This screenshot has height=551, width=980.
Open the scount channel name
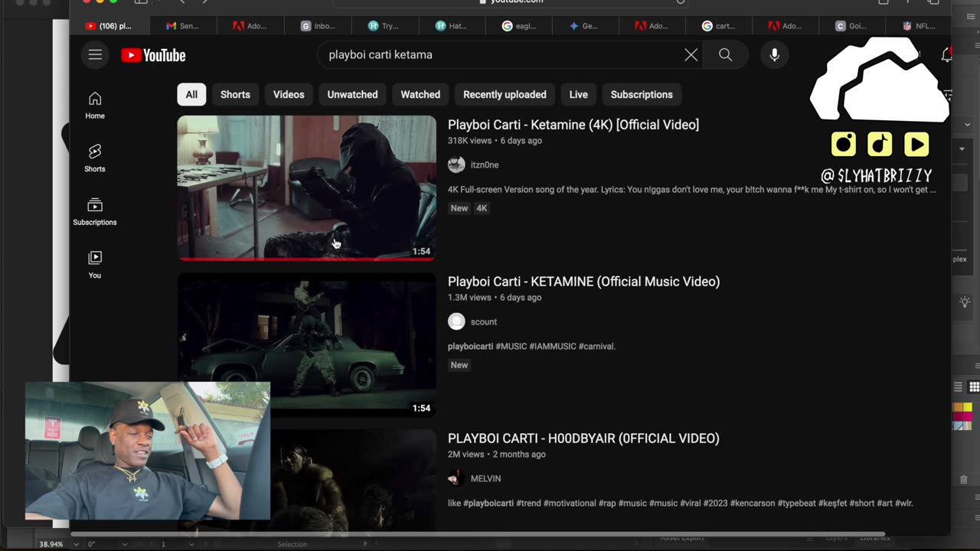tap(484, 322)
